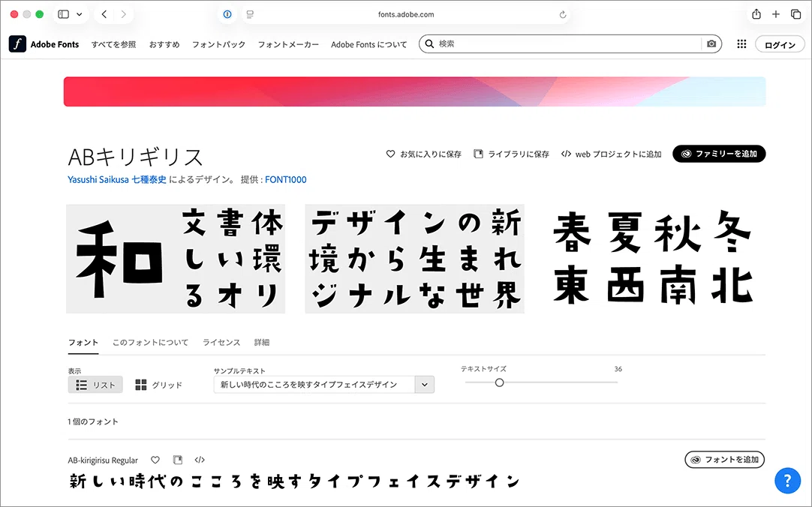Open the おすすめ menu item
The width and height of the screenshot is (812, 507).
tap(164, 44)
